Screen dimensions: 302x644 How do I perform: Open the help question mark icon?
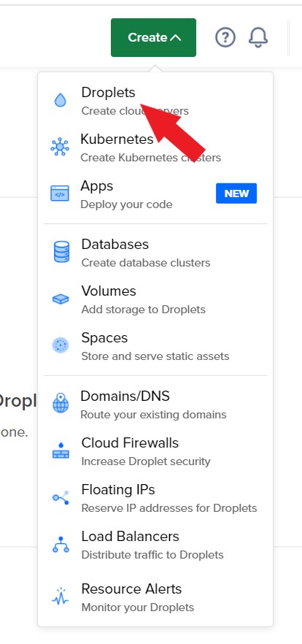pos(225,38)
